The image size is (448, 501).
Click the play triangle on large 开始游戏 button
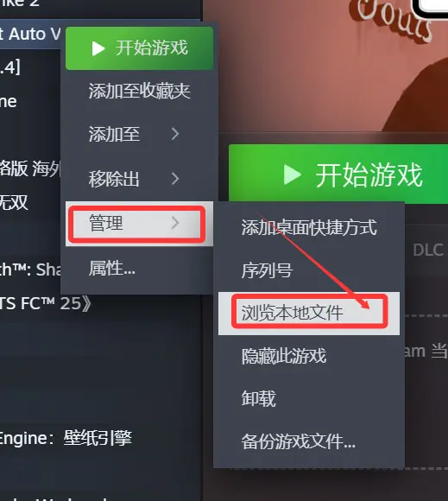point(292,174)
